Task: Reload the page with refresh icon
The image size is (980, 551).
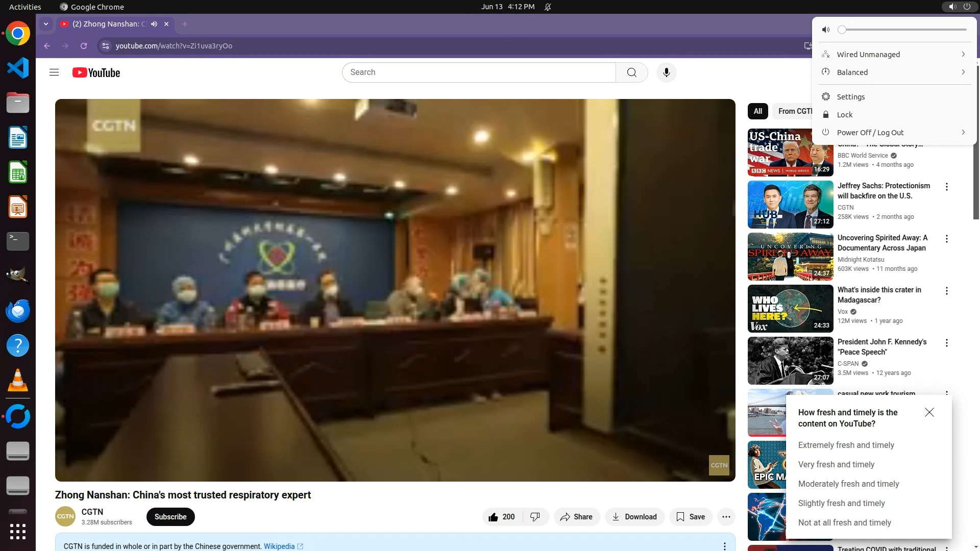Action: [x=84, y=46]
